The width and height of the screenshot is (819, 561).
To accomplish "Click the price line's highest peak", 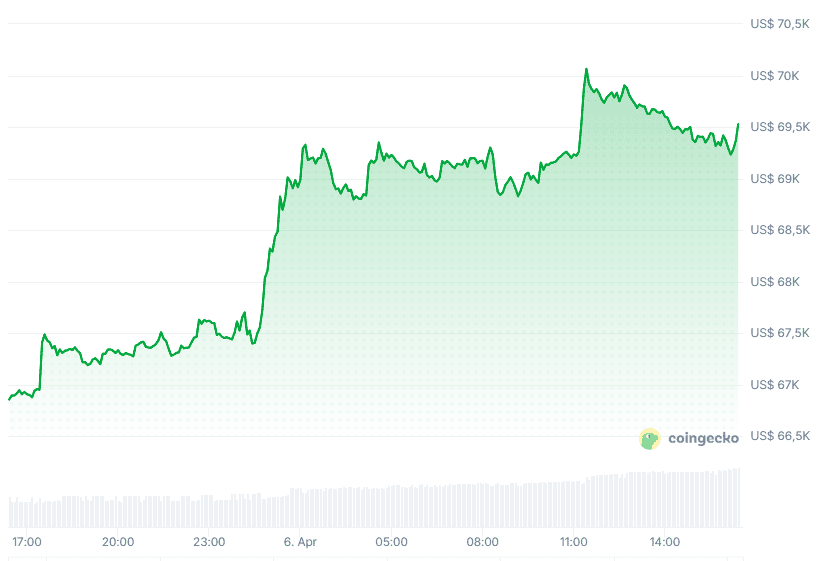I will coord(587,69).
